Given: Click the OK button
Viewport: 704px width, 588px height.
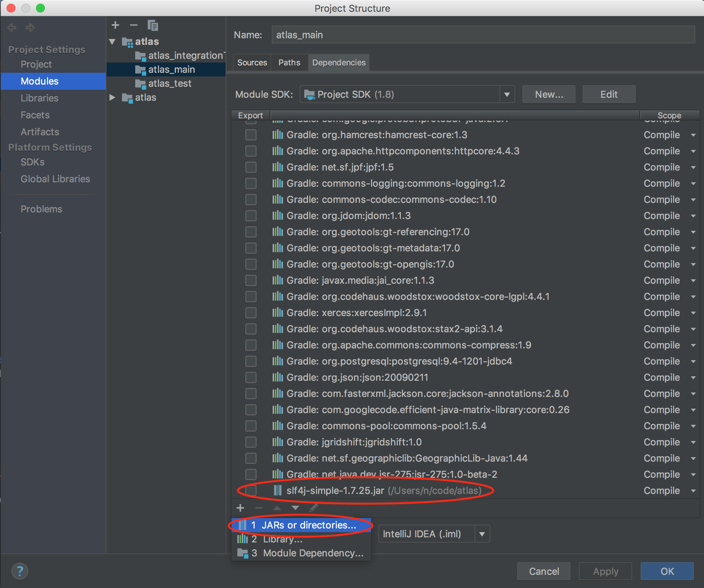Looking at the screenshot, I should [667, 571].
